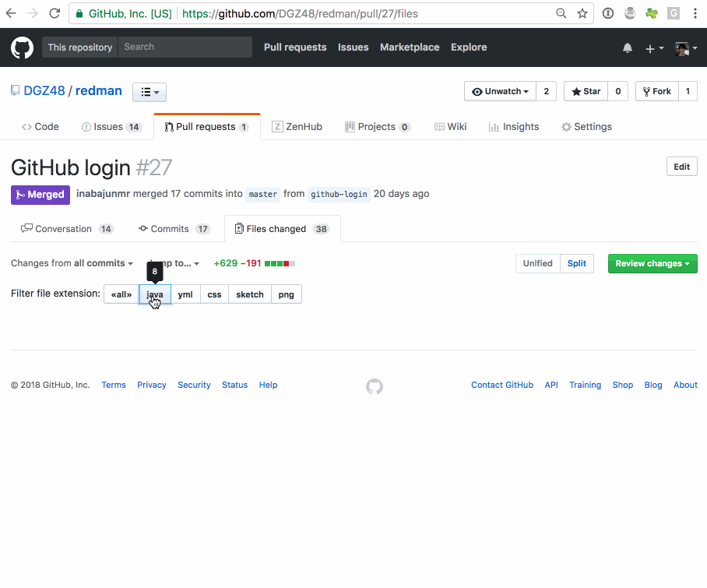Click the footer GitHub logo
The width and height of the screenshot is (707, 588).
click(x=375, y=386)
